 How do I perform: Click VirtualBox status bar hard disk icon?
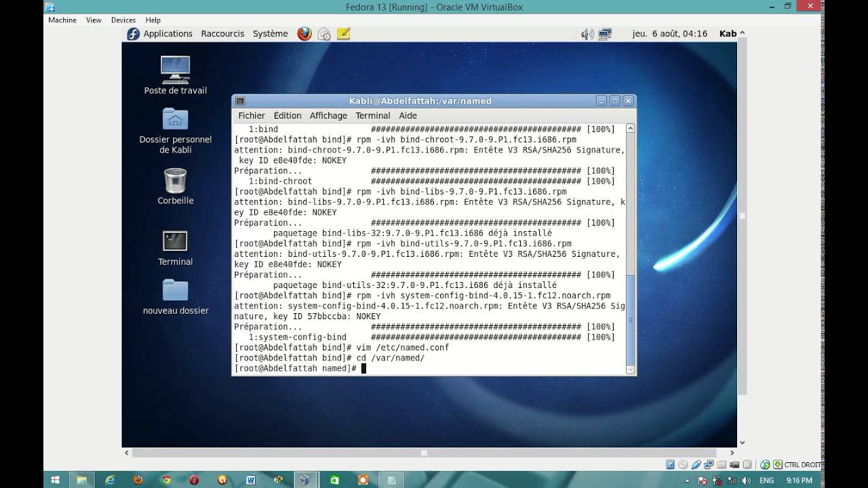[x=670, y=464]
